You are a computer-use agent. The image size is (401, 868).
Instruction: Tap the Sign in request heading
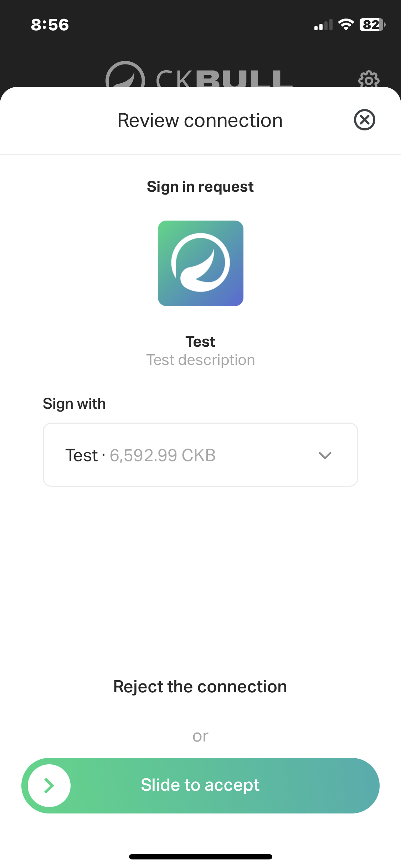pos(200,187)
